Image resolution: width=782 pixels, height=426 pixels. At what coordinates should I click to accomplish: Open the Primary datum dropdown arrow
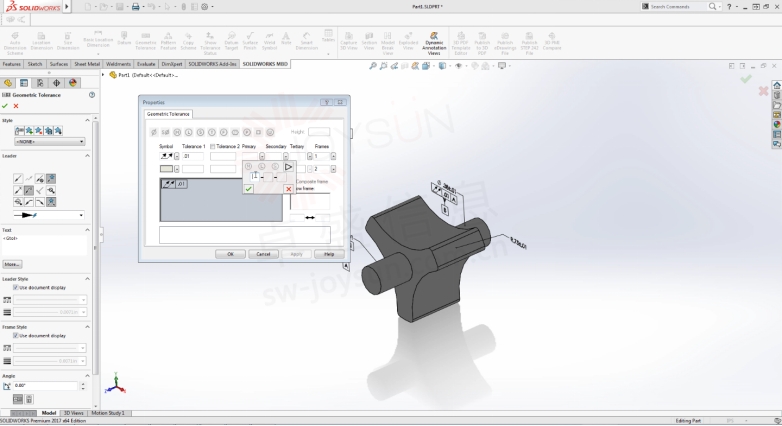coord(262,156)
